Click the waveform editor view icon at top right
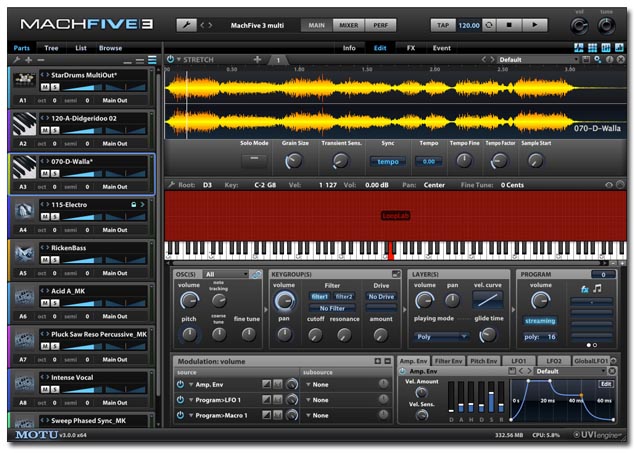The height and width of the screenshot is (454, 634). click(x=579, y=48)
